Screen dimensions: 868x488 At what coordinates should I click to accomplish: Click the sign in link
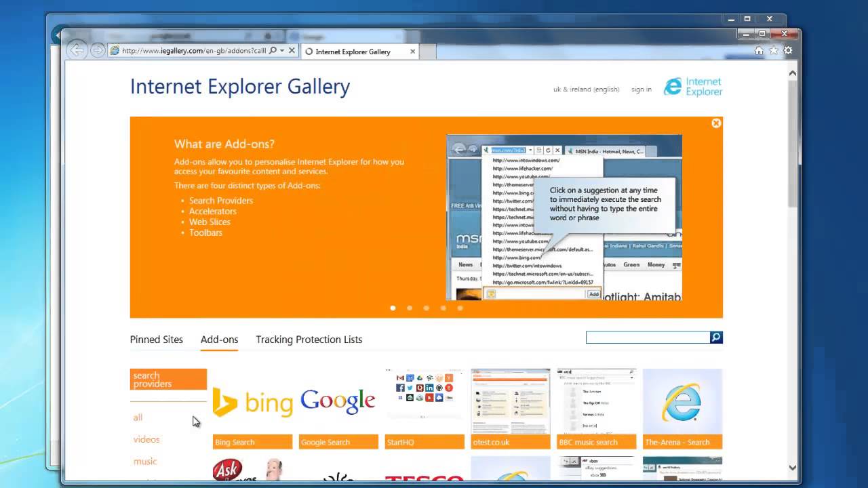coord(642,89)
